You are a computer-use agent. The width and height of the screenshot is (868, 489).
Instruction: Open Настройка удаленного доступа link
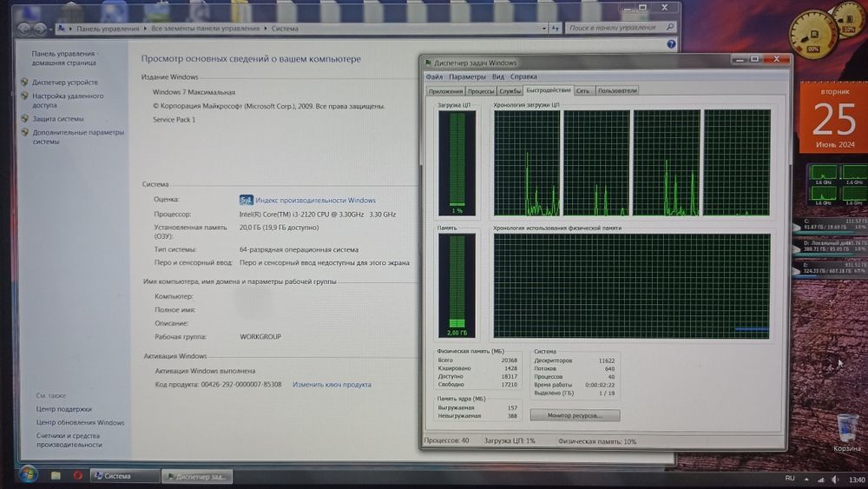[x=68, y=100]
